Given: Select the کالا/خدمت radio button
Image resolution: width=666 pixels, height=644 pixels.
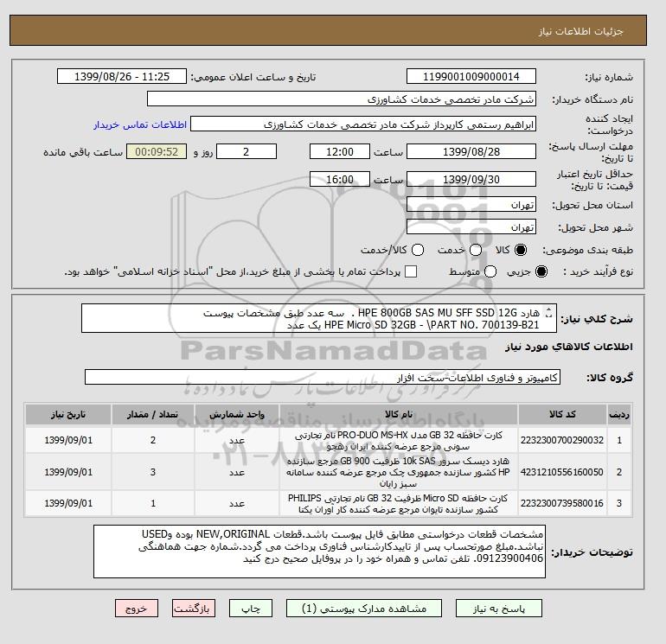Looking at the screenshot, I should (x=418, y=250).
